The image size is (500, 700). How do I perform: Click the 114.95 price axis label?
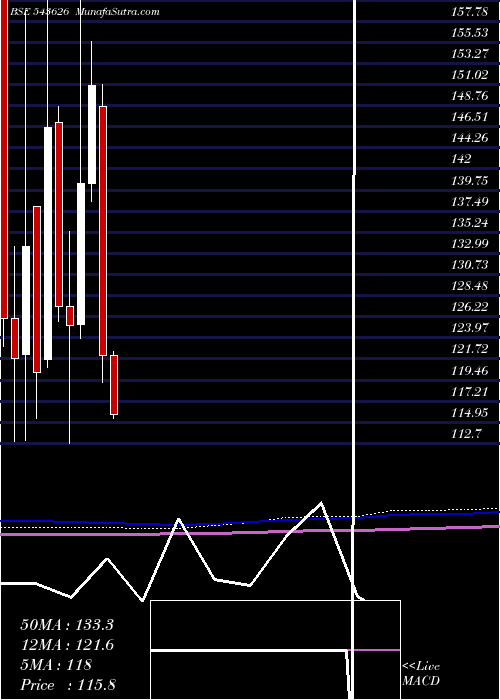click(x=470, y=412)
